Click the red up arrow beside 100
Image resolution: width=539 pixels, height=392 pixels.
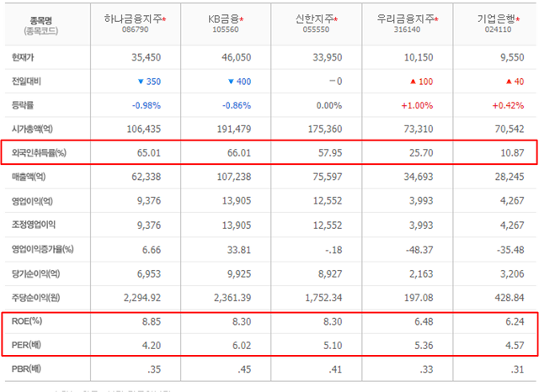click(x=414, y=82)
